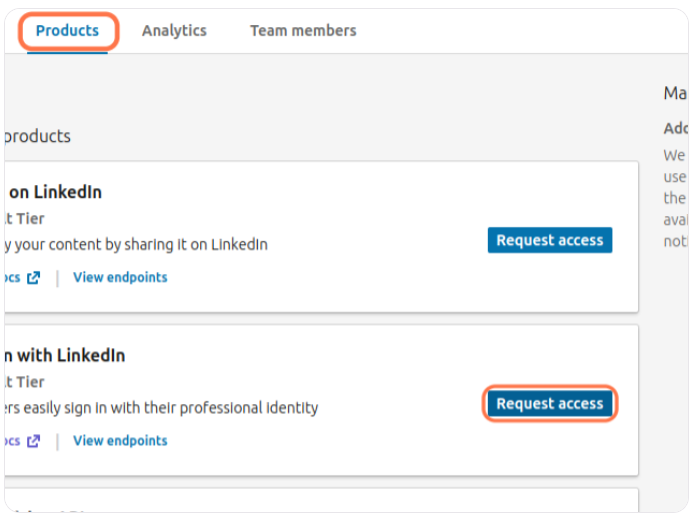The image size is (695, 515).
Task: Select the Share on LinkedIn product title
Action: pos(55,192)
